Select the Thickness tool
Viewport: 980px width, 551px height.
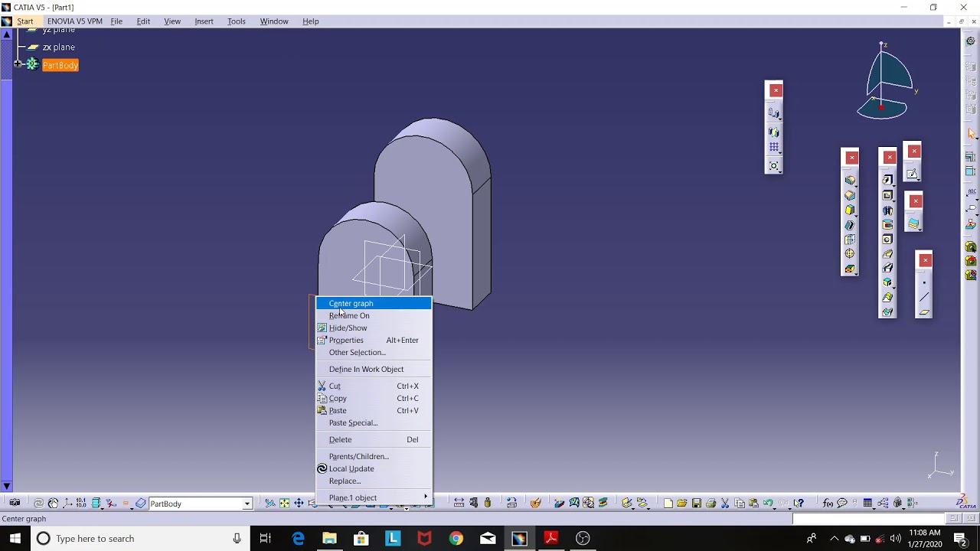point(850,239)
